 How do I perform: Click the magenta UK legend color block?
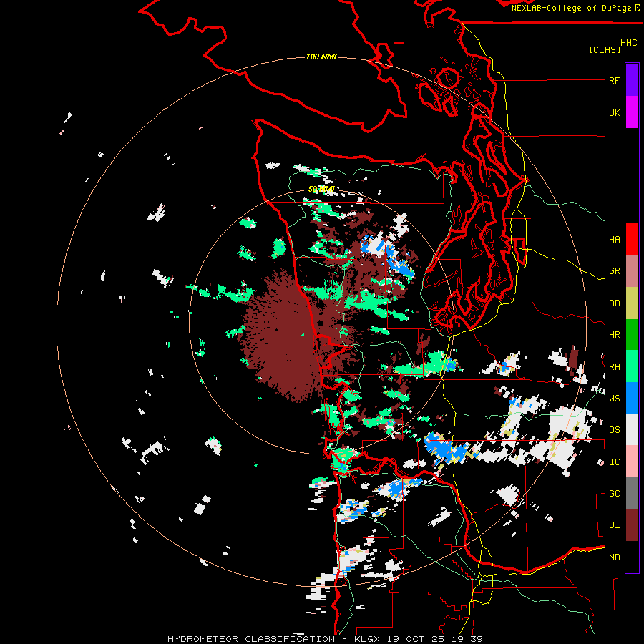tap(632, 112)
